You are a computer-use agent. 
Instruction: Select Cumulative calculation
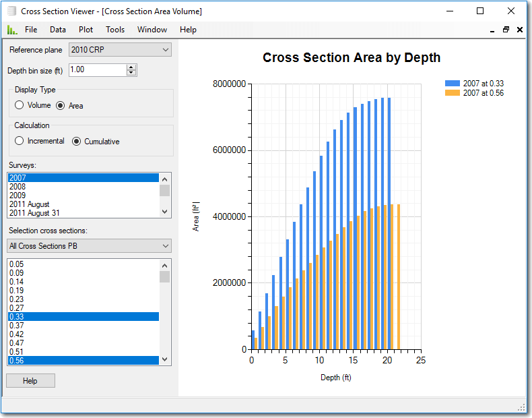(x=96, y=142)
